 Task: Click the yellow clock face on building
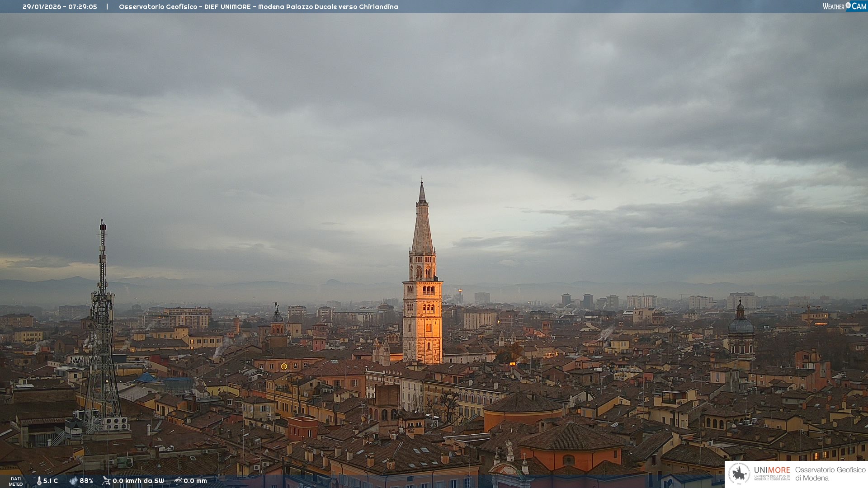284,366
